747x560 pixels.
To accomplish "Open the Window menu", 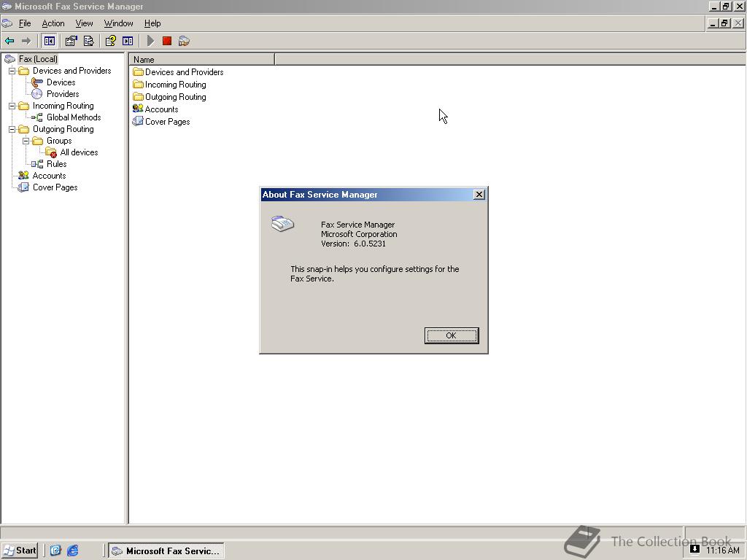I will click(x=119, y=23).
